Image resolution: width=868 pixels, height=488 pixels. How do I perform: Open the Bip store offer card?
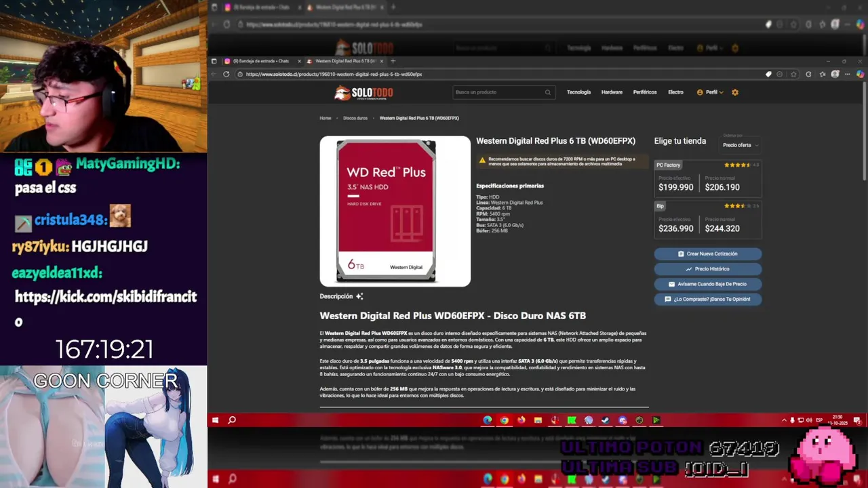[x=708, y=220]
